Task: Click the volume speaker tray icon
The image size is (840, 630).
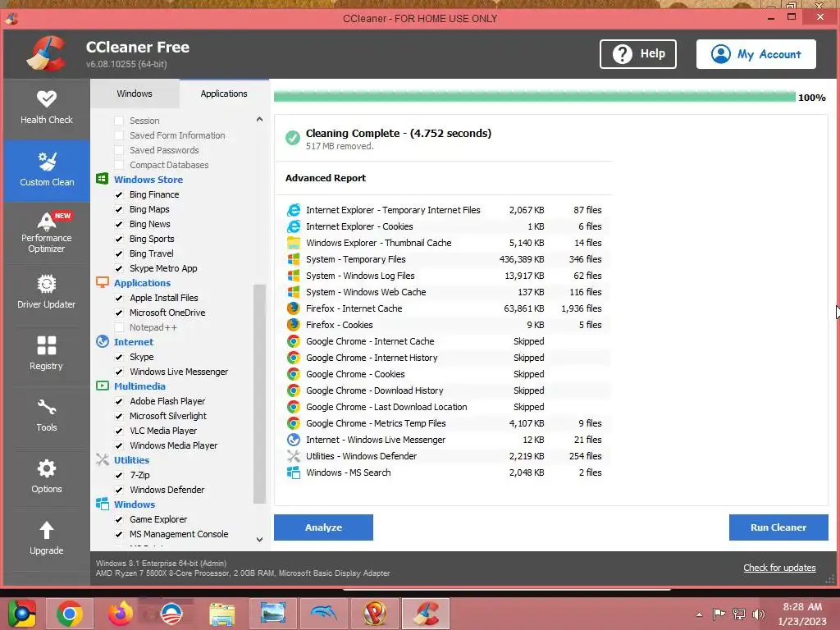Action: coord(759,614)
